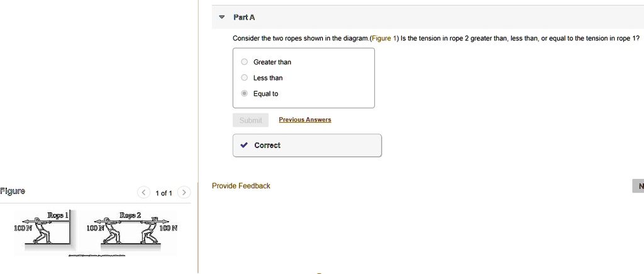Open the Previous Answers link
This screenshot has height=274, width=644.
point(305,120)
